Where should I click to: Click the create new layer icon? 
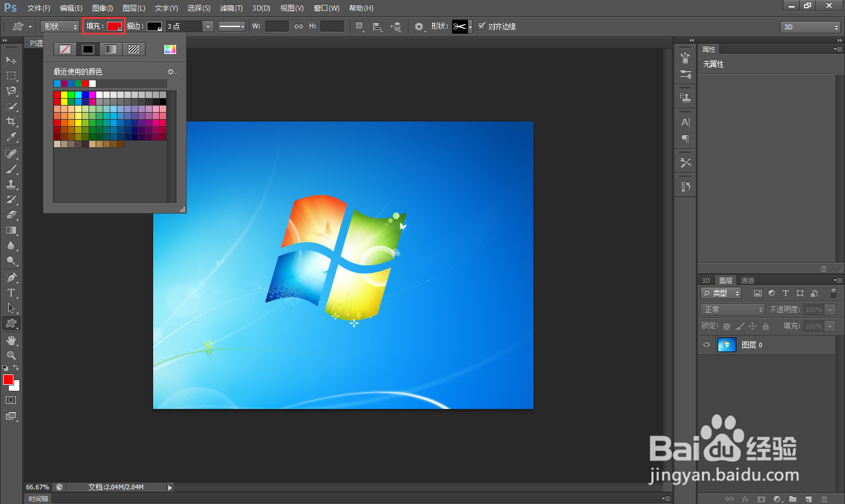coord(809,499)
